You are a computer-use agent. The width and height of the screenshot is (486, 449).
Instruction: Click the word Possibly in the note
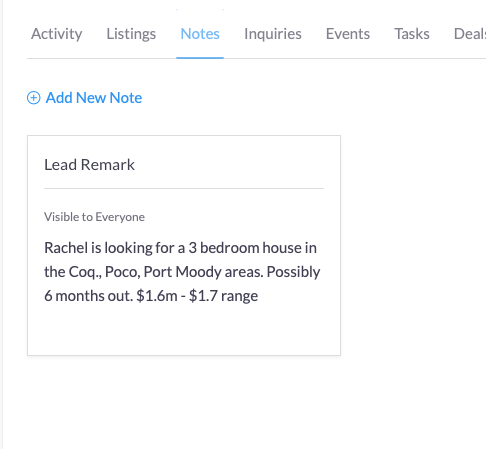point(293,272)
